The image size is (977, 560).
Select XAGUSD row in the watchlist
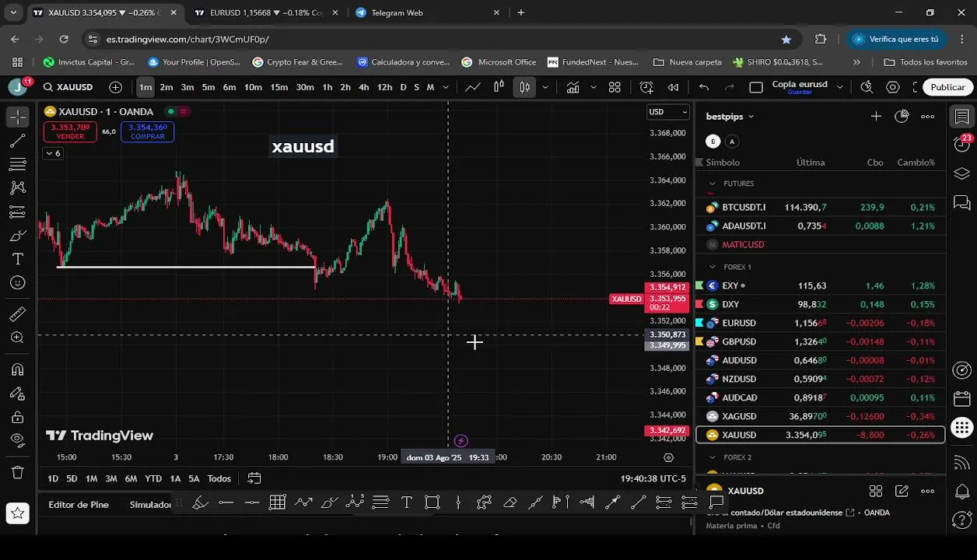tap(820, 416)
